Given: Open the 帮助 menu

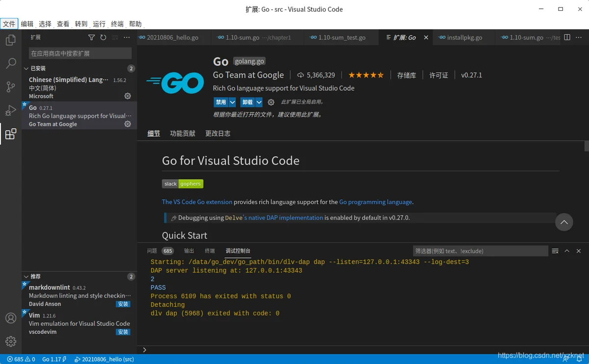Looking at the screenshot, I should coord(135,24).
